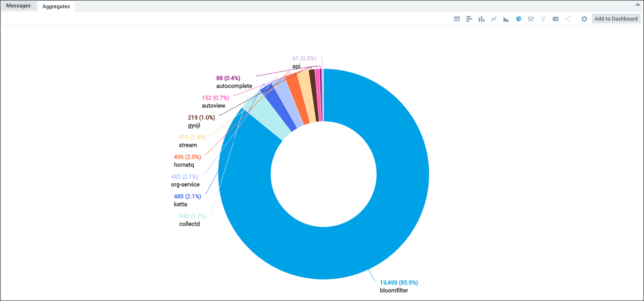Switch to table view icon
644x301 pixels.
point(456,19)
